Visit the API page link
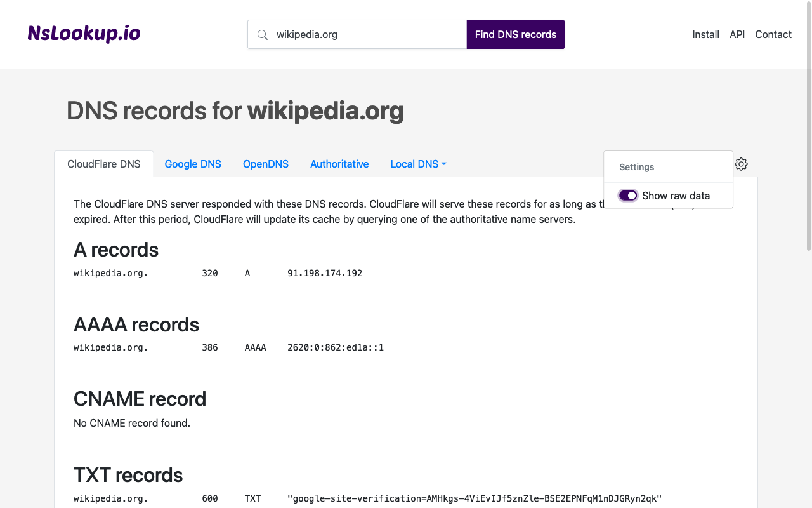Image resolution: width=812 pixels, height=508 pixels. coord(737,34)
